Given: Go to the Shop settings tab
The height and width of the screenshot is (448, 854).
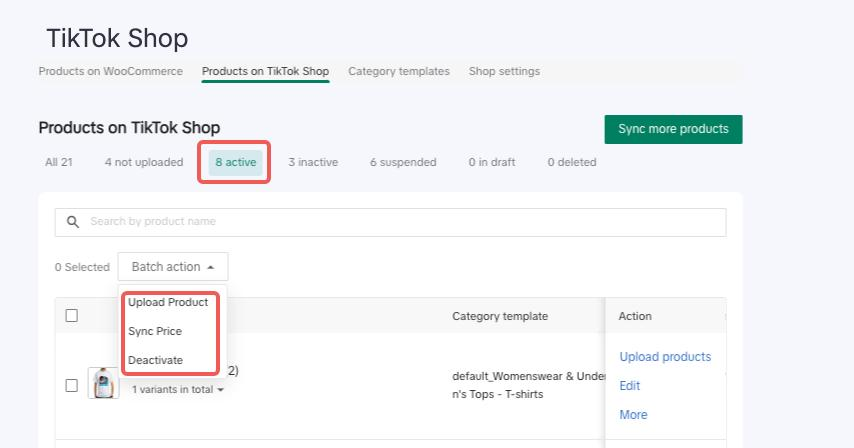Looking at the screenshot, I should [x=504, y=72].
